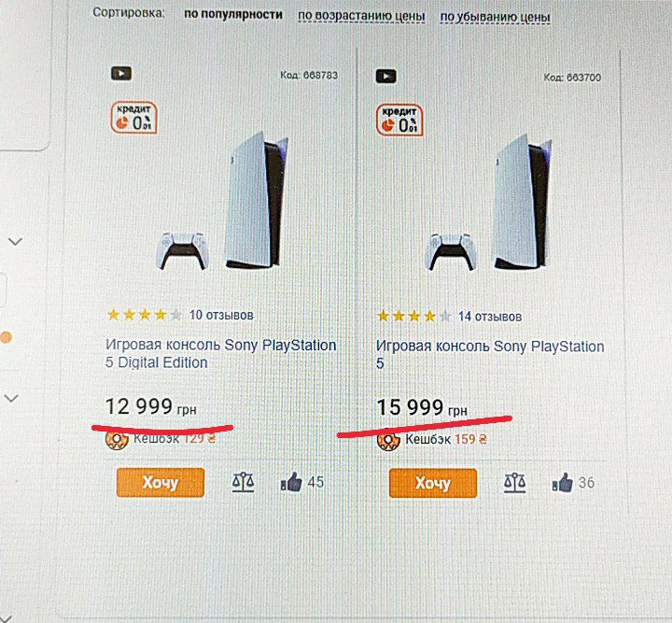Image resolution: width=672 pixels, height=623 pixels.
Task: Click Хочу button for PlayStation 5
Action: [433, 483]
